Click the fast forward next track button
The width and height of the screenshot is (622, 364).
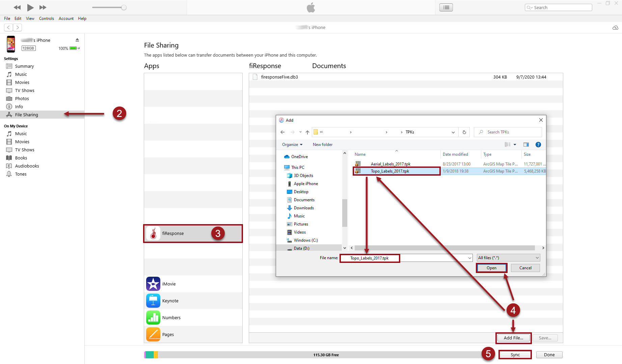[43, 7]
